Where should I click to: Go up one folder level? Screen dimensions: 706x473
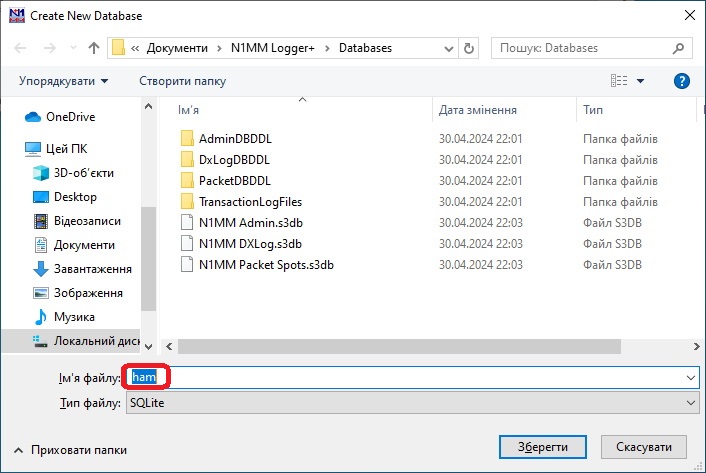[x=94, y=48]
